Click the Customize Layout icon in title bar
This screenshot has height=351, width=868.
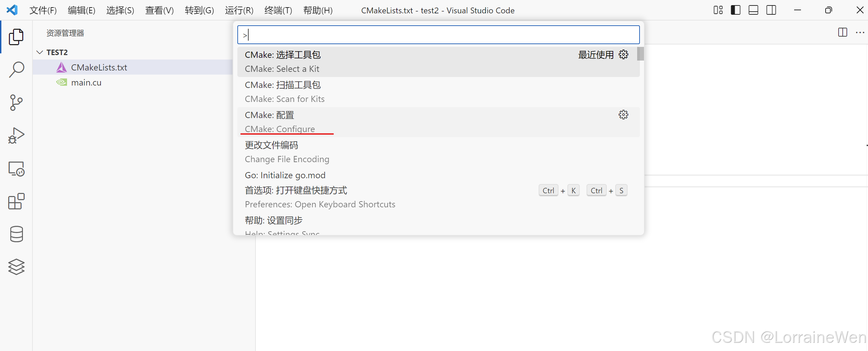coord(718,10)
